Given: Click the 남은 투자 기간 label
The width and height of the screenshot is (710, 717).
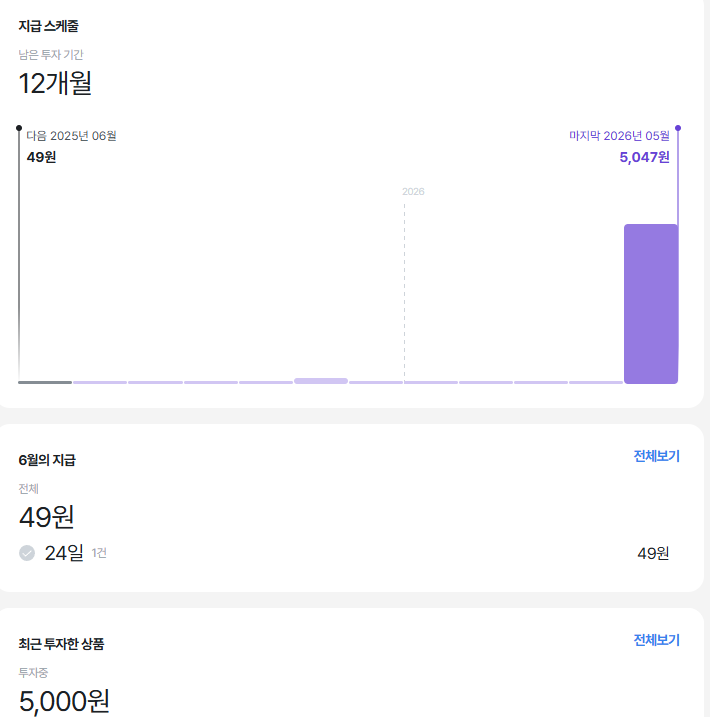Looking at the screenshot, I should click(51, 54).
